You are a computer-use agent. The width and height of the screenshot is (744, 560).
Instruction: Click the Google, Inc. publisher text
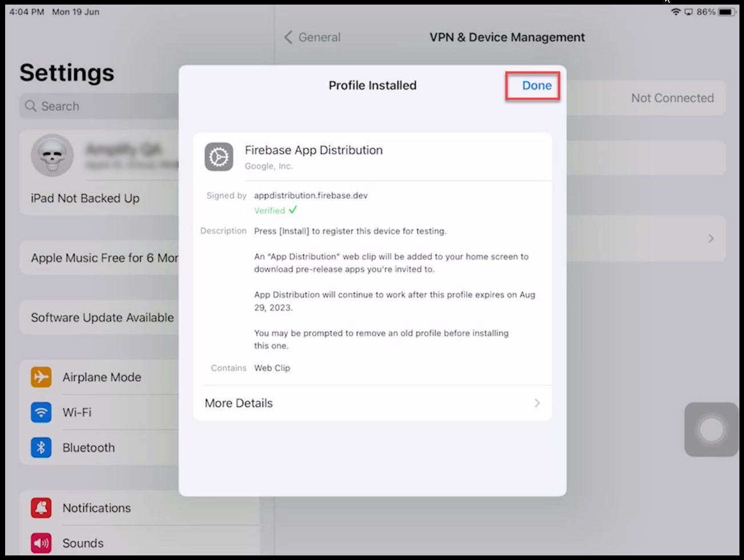click(268, 166)
